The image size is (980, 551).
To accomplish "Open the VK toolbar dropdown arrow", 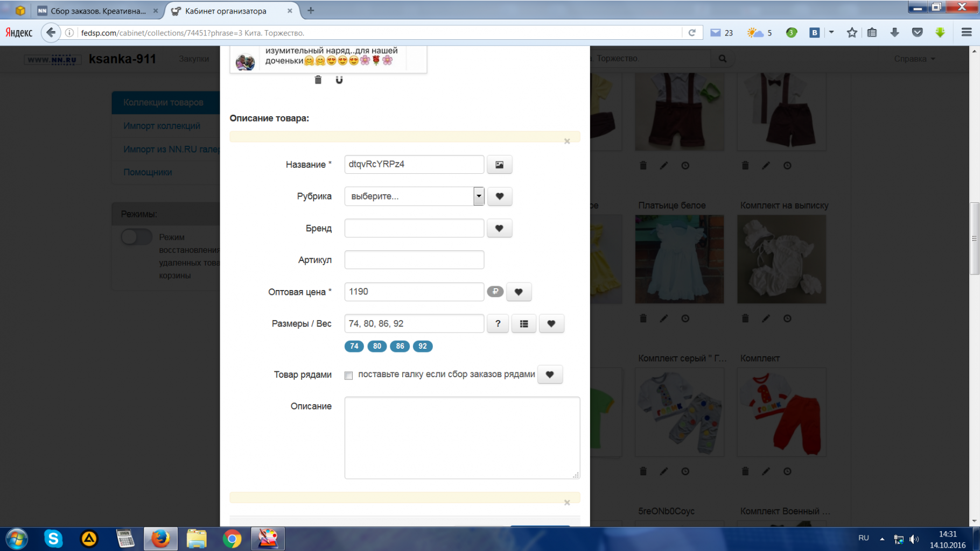I will pos(831,32).
